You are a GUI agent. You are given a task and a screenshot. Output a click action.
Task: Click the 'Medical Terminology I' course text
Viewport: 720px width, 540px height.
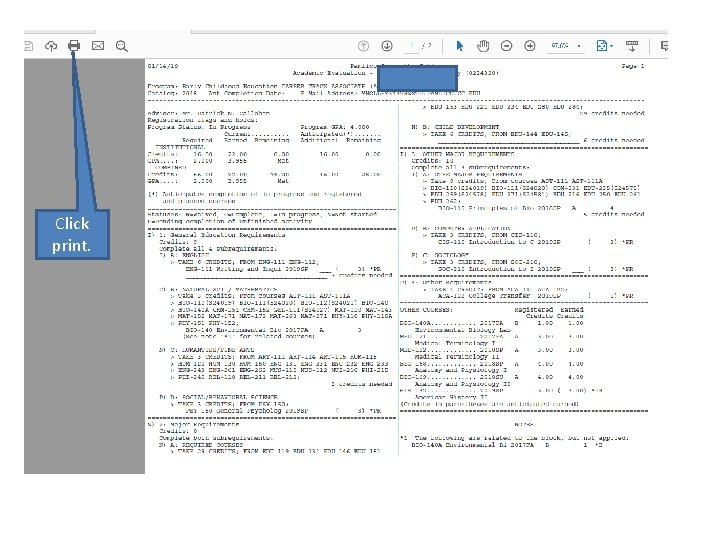pos(455,343)
